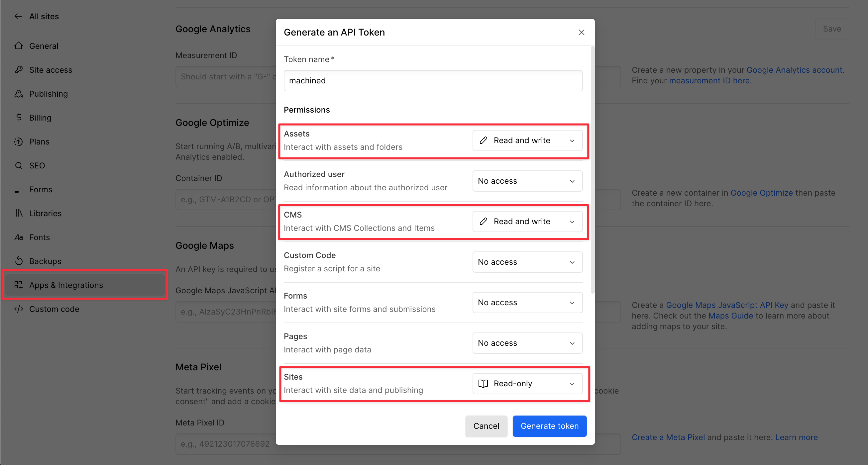The height and width of the screenshot is (465, 868).
Task: Click the Site access key icon
Action: pos(19,70)
